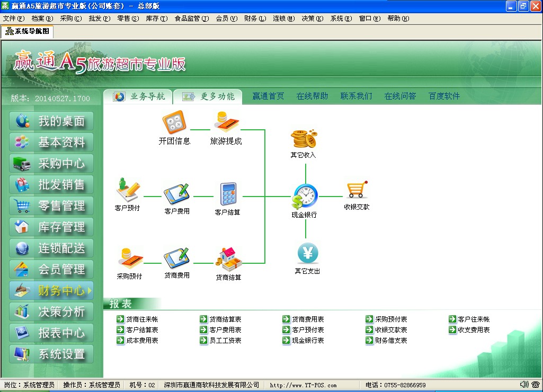The image size is (543, 392).
Task: Click the 客户结算 calculator icon
Action: 228,194
